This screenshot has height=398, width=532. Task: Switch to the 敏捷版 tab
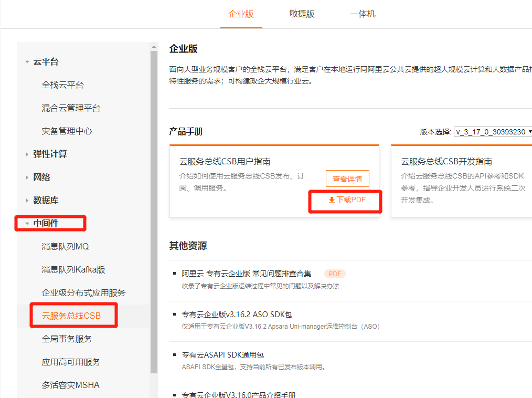(302, 14)
